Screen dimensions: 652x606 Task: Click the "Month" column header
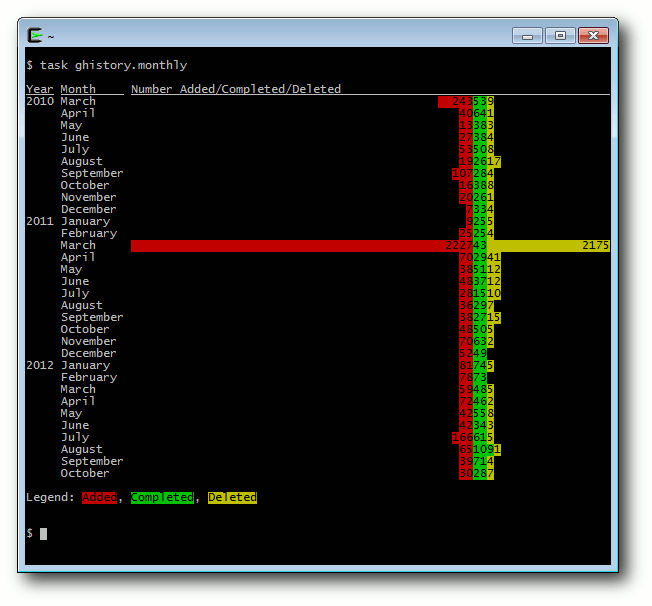coord(78,89)
